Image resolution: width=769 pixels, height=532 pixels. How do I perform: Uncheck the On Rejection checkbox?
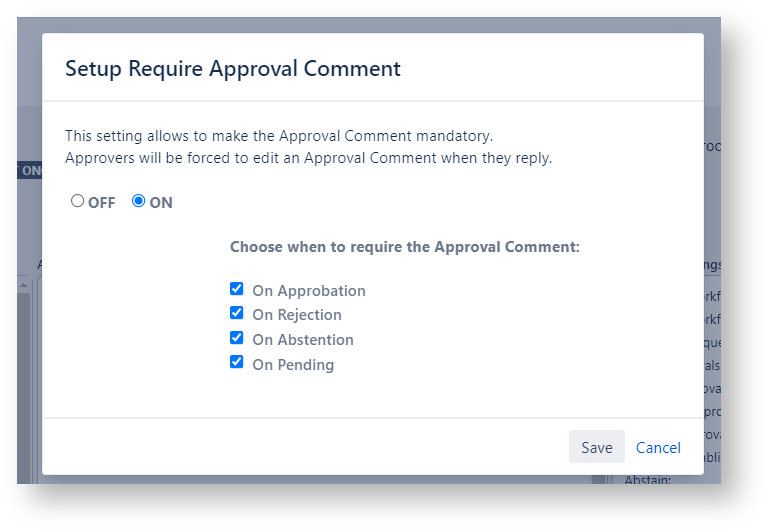(237, 313)
